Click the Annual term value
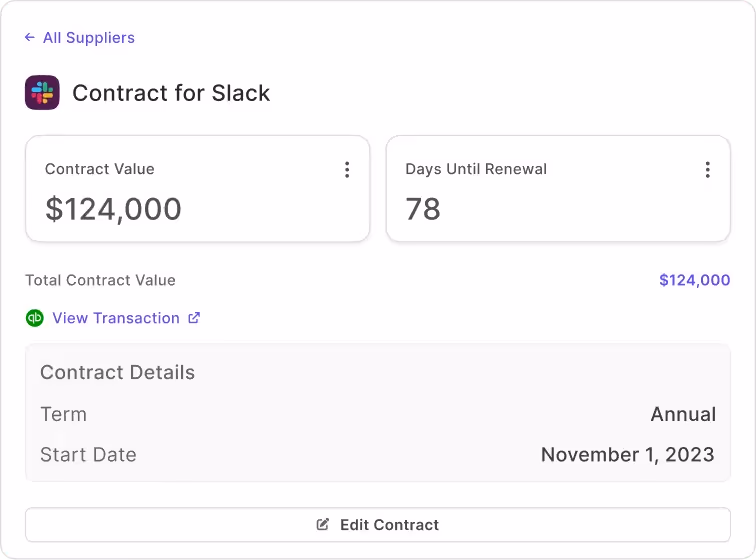Screen dimensions: 756x560 pos(683,414)
